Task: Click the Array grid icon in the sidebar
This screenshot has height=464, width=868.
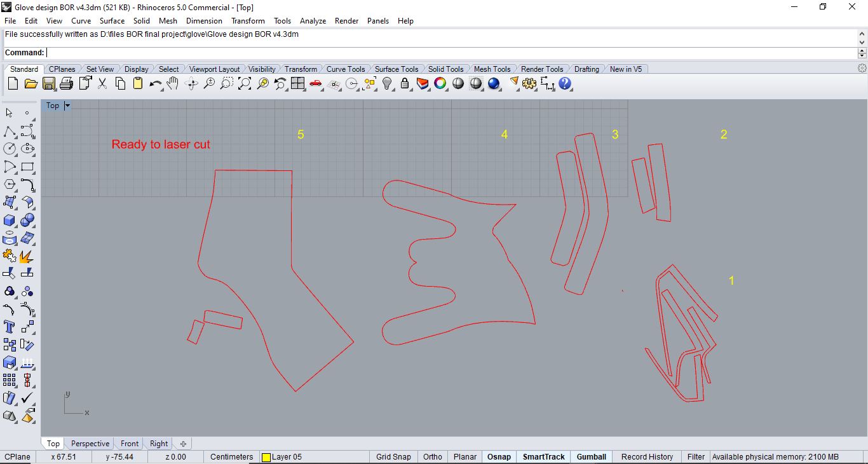Action: 10,380
